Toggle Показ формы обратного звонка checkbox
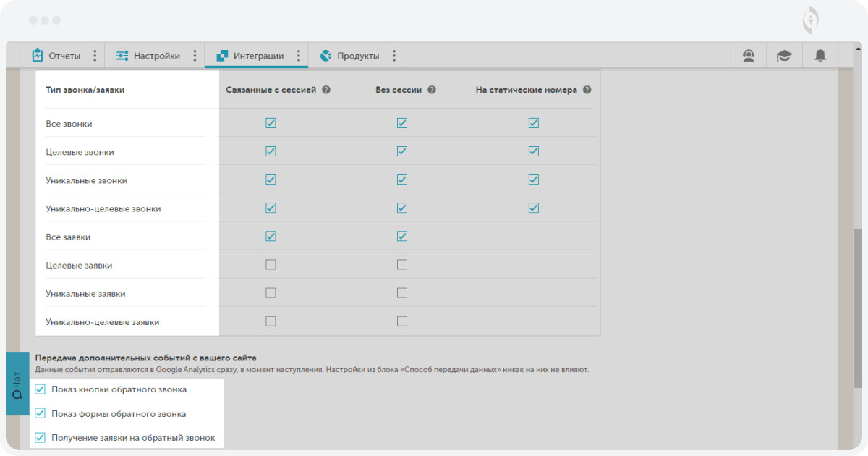The height and width of the screenshot is (456, 868). (x=40, y=414)
